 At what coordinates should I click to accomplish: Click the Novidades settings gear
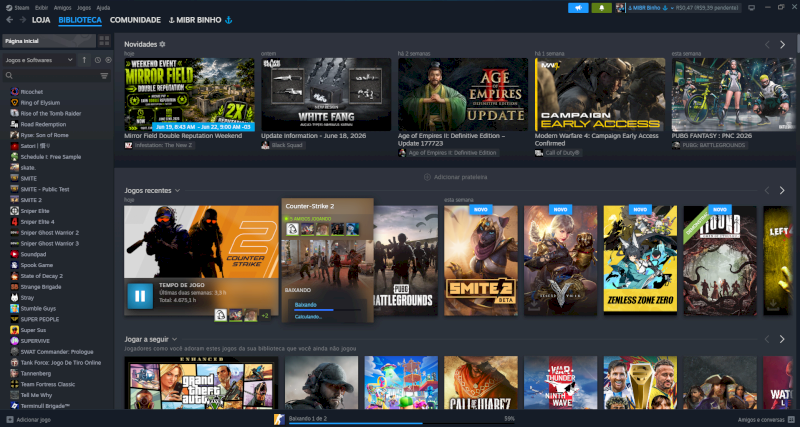tap(162, 44)
